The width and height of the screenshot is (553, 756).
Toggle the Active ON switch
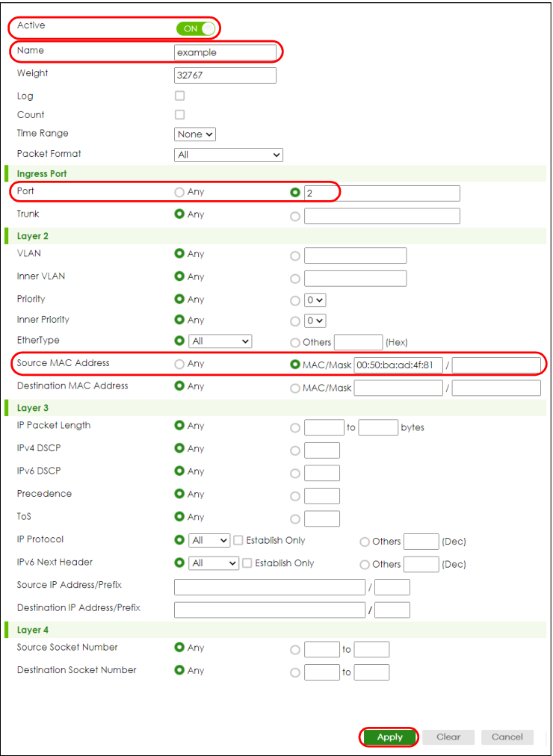click(196, 29)
